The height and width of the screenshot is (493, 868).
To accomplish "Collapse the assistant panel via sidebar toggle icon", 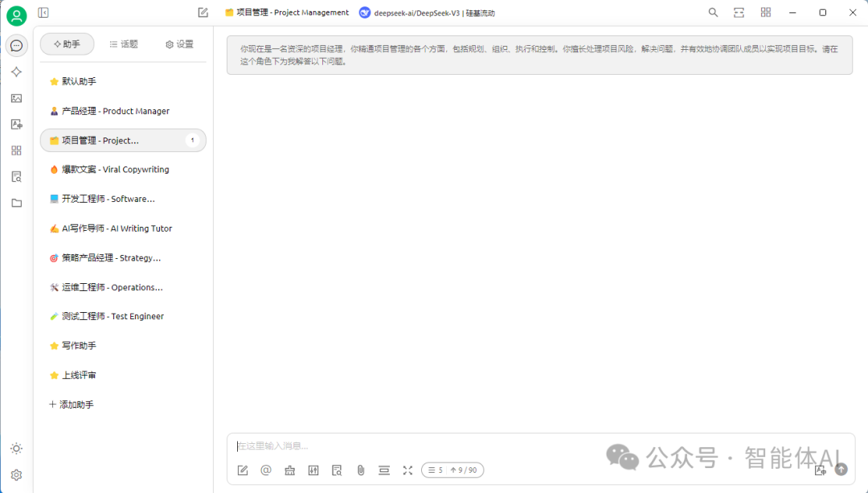I will pos(43,12).
